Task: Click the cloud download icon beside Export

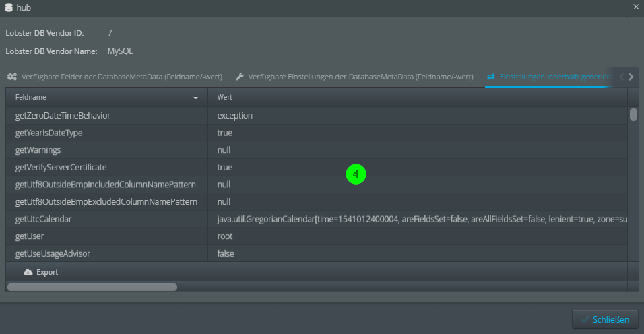Action: pos(28,272)
